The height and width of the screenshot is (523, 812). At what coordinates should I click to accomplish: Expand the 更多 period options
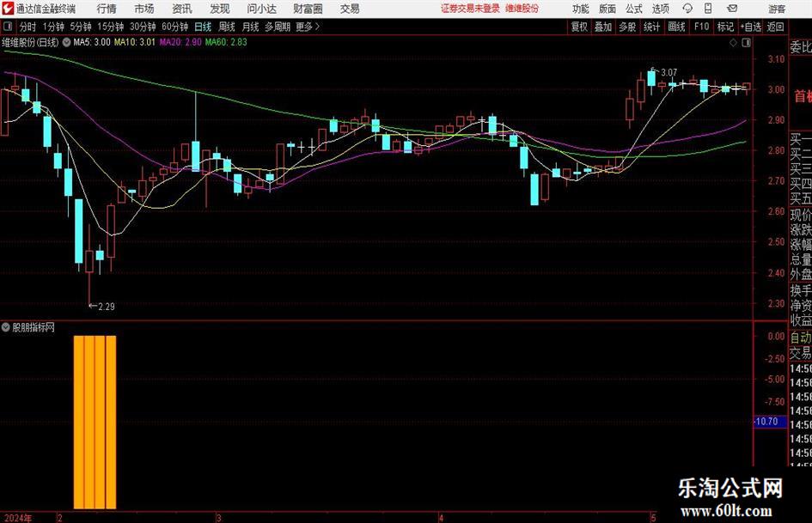pyautogui.click(x=308, y=27)
